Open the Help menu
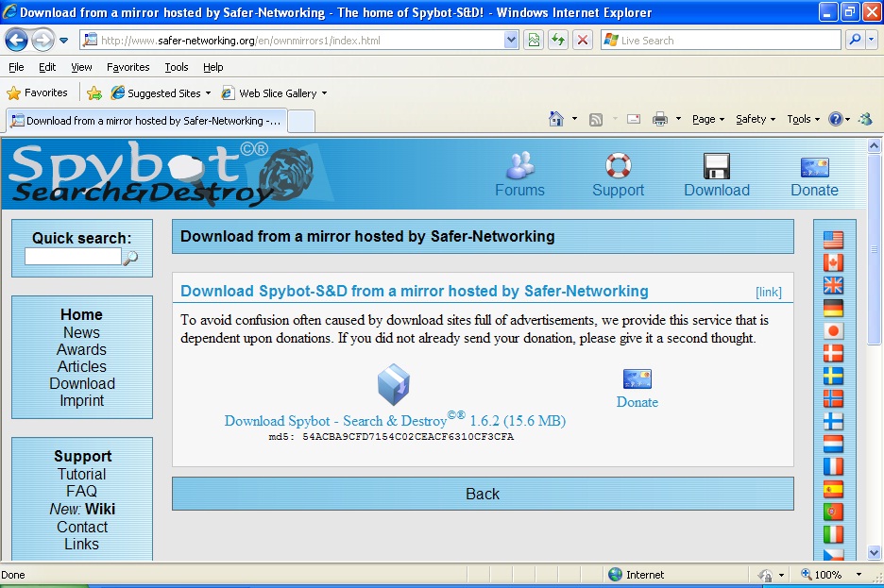The height and width of the screenshot is (588, 884). point(213,67)
